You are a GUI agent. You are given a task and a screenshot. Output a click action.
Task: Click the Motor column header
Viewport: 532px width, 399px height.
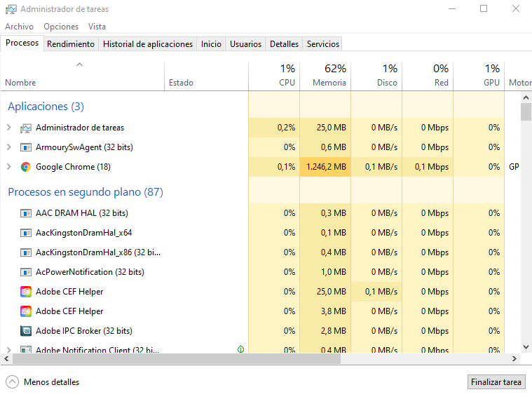click(x=519, y=76)
